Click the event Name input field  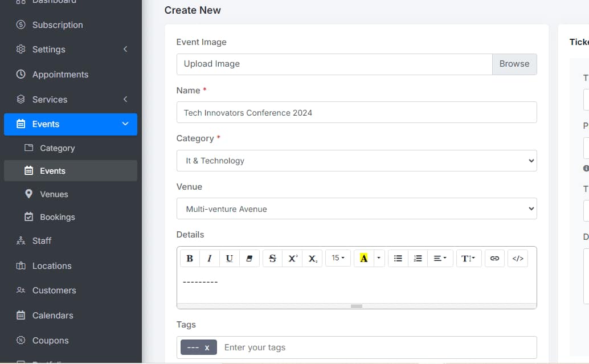point(357,113)
